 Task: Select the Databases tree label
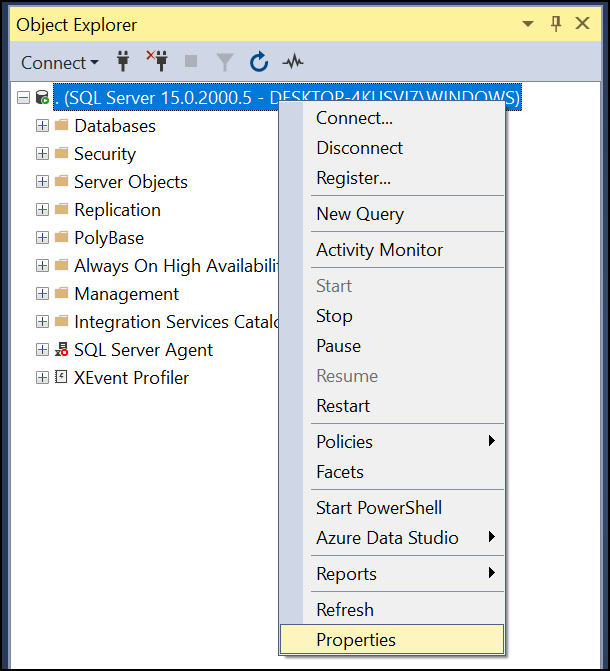coord(115,126)
